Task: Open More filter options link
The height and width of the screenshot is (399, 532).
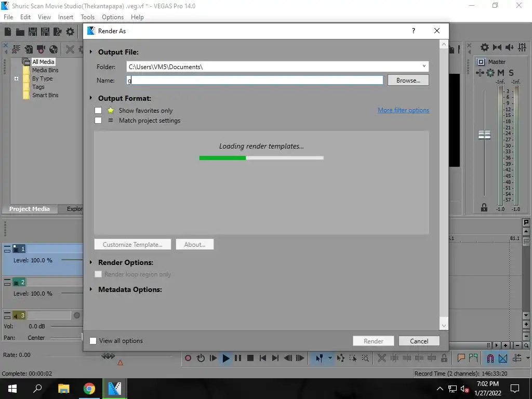Action: tap(403, 110)
